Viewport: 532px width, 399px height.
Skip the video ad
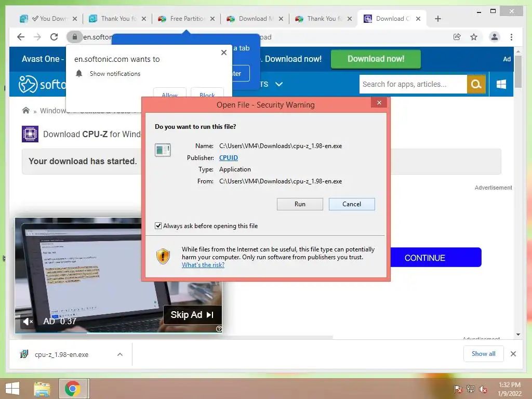tap(192, 315)
